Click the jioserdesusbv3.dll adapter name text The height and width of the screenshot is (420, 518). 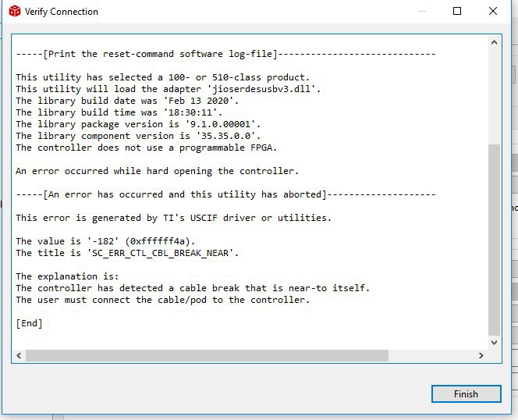[261, 89]
